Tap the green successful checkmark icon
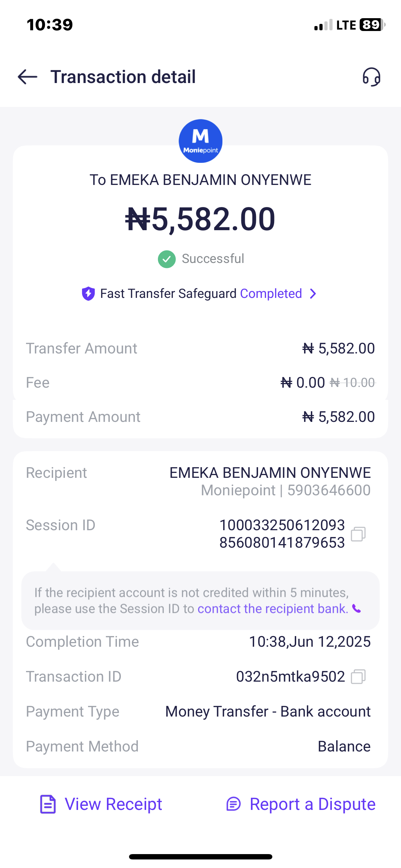This screenshot has height=868, width=401. click(x=167, y=259)
